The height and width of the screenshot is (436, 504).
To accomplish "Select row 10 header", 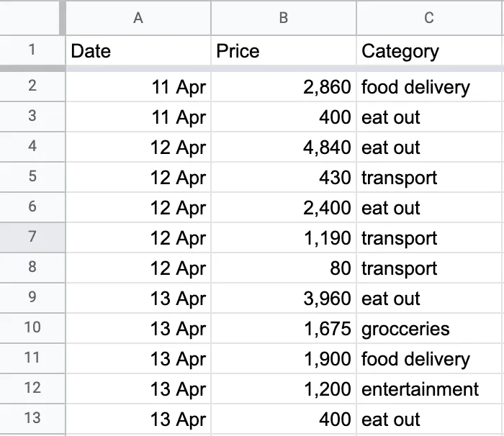I will (32, 328).
